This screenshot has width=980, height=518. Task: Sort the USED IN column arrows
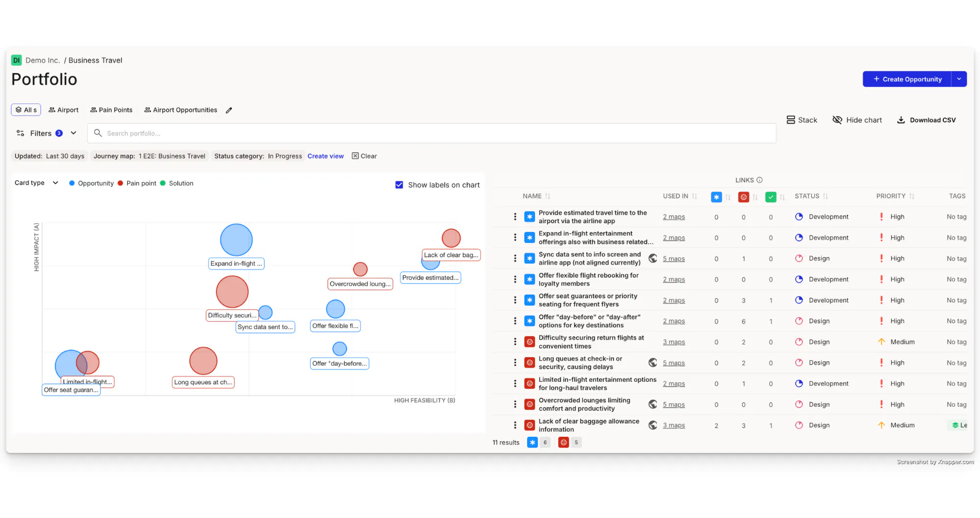pyautogui.click(x=694, y=196)
